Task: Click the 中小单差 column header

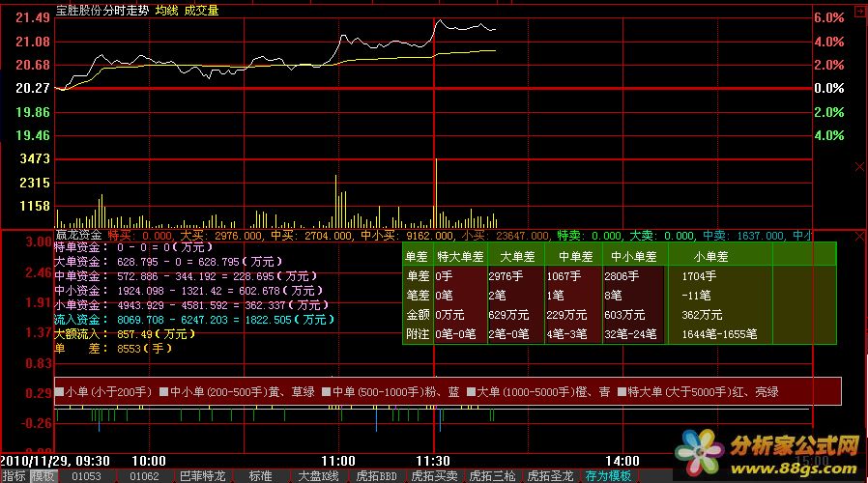Action: coord(633,257)
